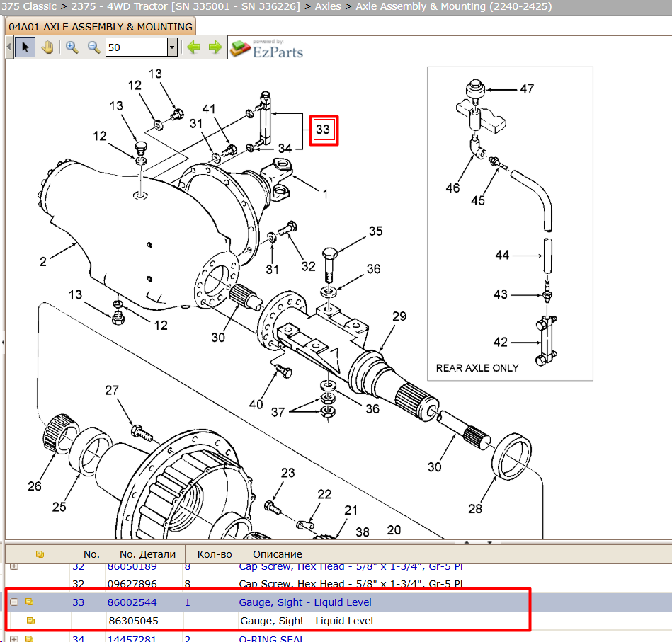Click the zoom out magnifier
Viewport: 672px width, 642px height.
coord(94,47)
